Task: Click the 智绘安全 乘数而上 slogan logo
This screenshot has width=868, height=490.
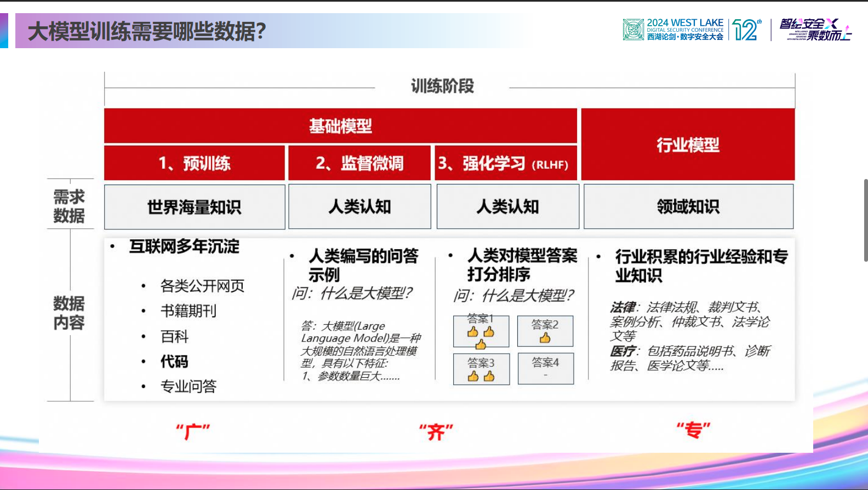Action: [815, 30]
